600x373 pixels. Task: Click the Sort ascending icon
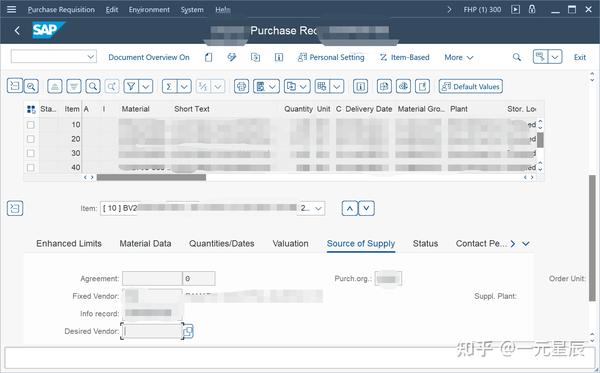(54, 86)
